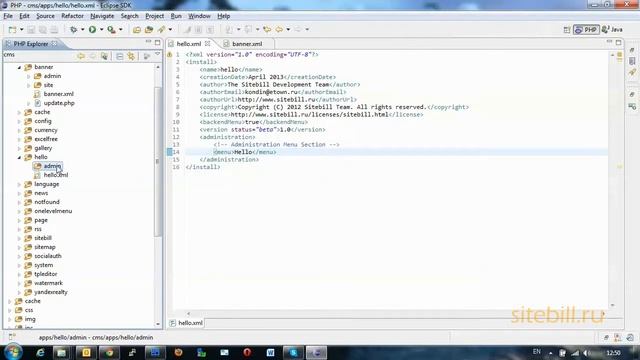Click the Last Edit Location arrow icon
Image resolution: width=640 pixels, height=360 pixels.
coord(267,29)
